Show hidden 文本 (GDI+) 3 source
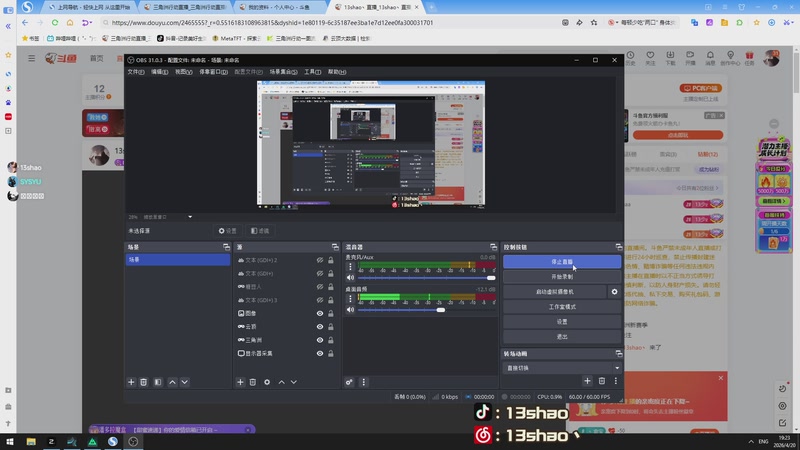The image size is (800, 450). tap(320, 300)
